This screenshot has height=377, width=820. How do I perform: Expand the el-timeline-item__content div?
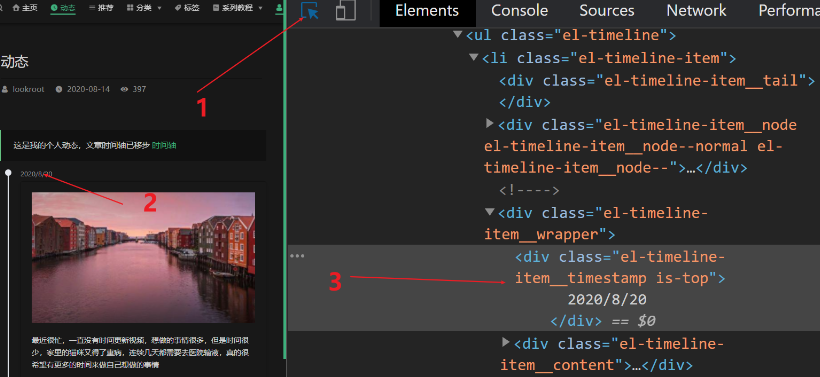point(506,342)
